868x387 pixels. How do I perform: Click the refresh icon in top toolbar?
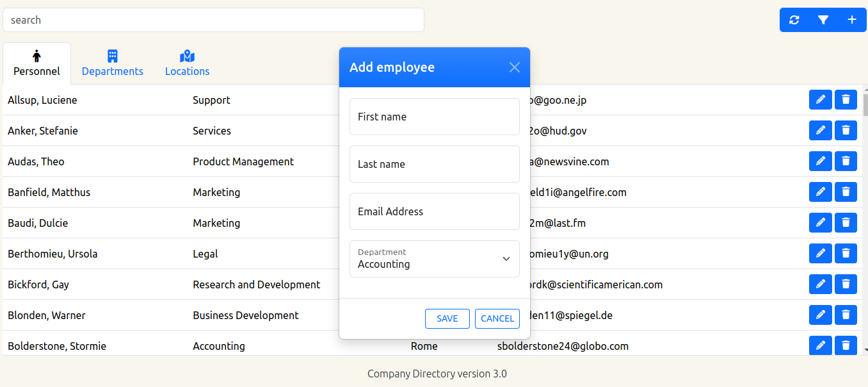(x=794, y=20)
